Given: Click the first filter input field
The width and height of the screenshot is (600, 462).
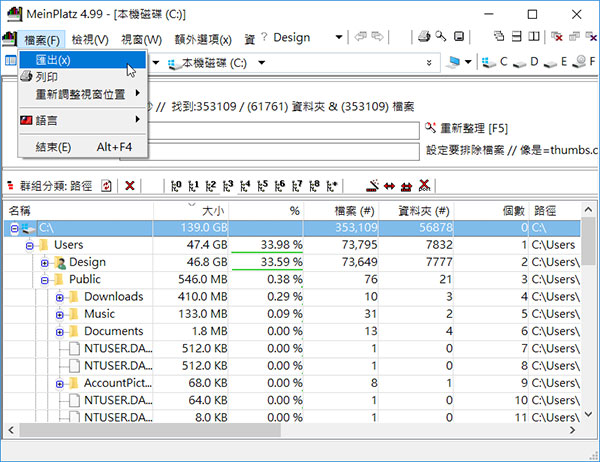Looking at the screenshot, I should [283, 131].
